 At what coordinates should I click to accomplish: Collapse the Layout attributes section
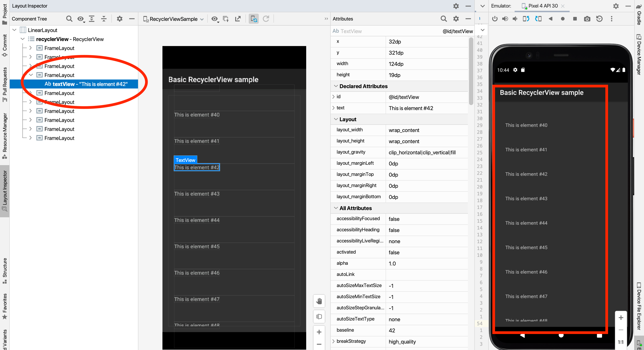point(336,119)
